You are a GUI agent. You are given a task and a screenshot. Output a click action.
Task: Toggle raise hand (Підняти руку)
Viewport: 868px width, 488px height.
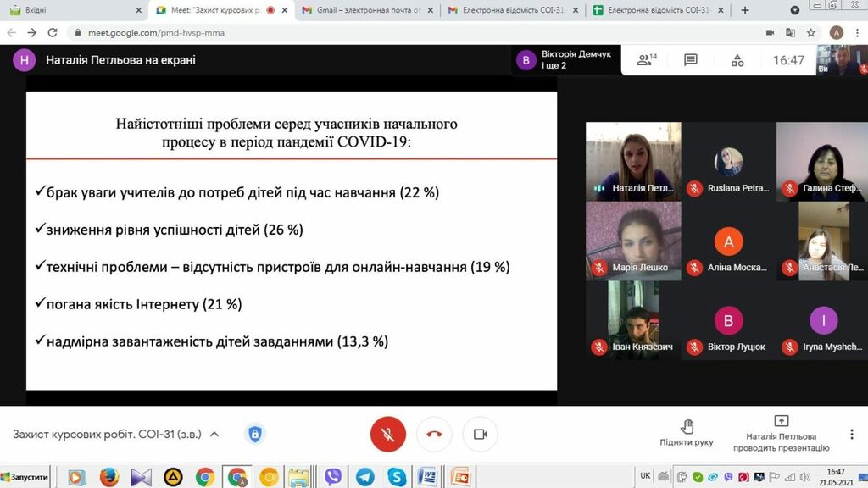pos(687,430)
